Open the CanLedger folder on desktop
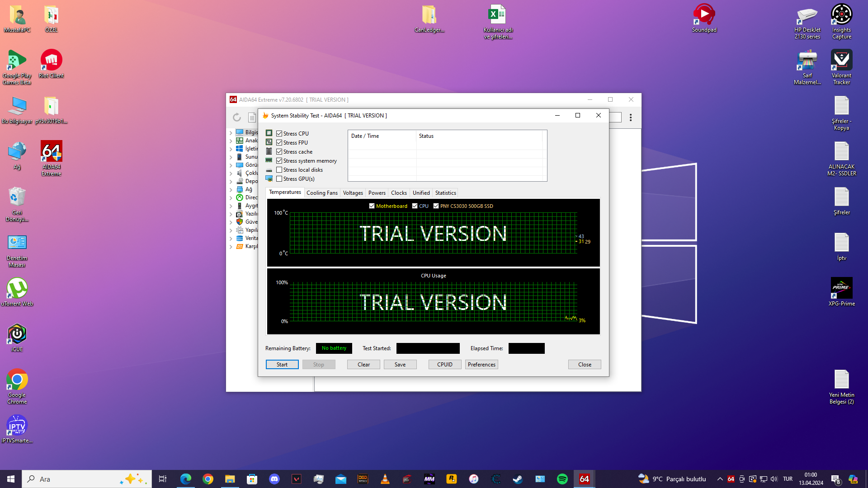Screen dimensions: 868x488 point(429,18)
